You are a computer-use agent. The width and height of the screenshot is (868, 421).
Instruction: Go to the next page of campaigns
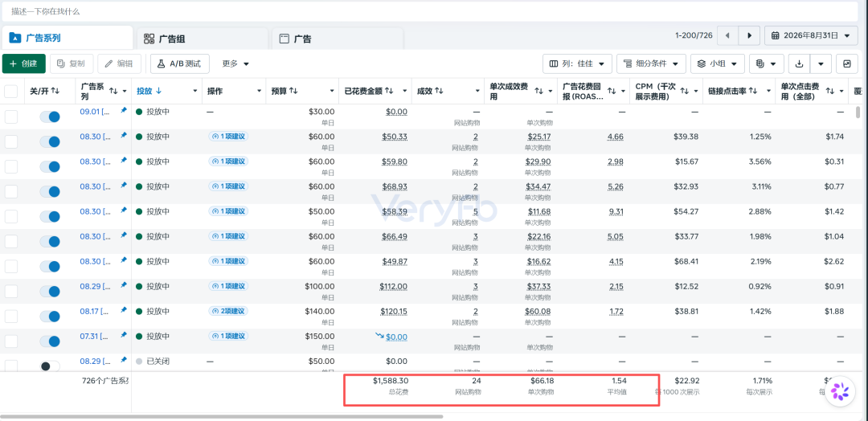coord(749,35)
